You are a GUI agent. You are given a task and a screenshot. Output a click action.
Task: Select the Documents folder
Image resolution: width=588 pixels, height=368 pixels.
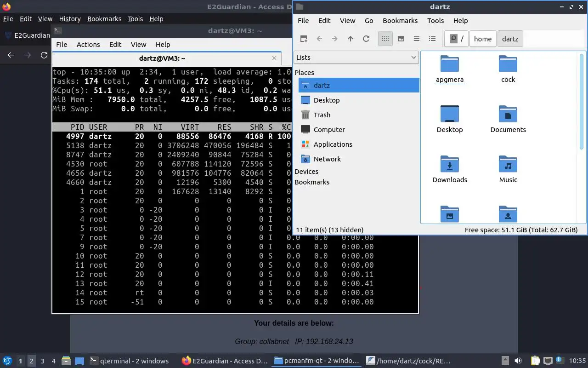(508, 120)
